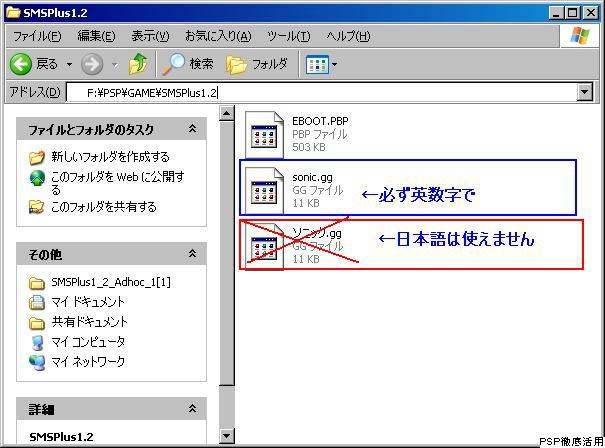Image resolution: width=605 pixels, height=448 pixels.
Task: Select the EBOOT.PBP file icon
Action: coord(264,135)
